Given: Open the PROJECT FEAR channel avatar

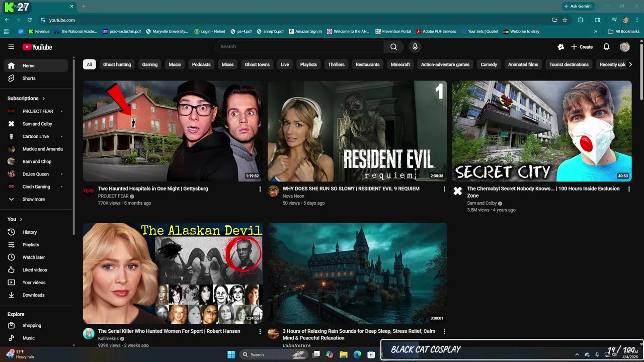Looking at the screenshot, I should click(x=89, y=191).
